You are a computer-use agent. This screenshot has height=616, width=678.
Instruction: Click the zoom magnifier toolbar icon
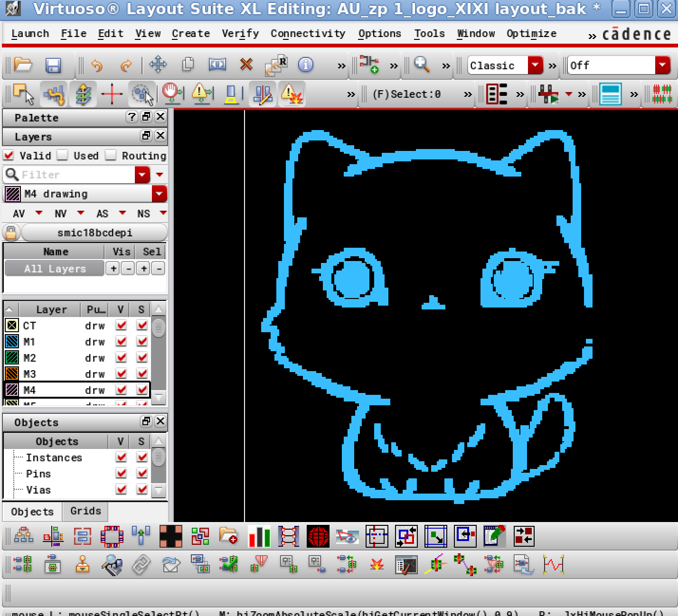(422, 65)
